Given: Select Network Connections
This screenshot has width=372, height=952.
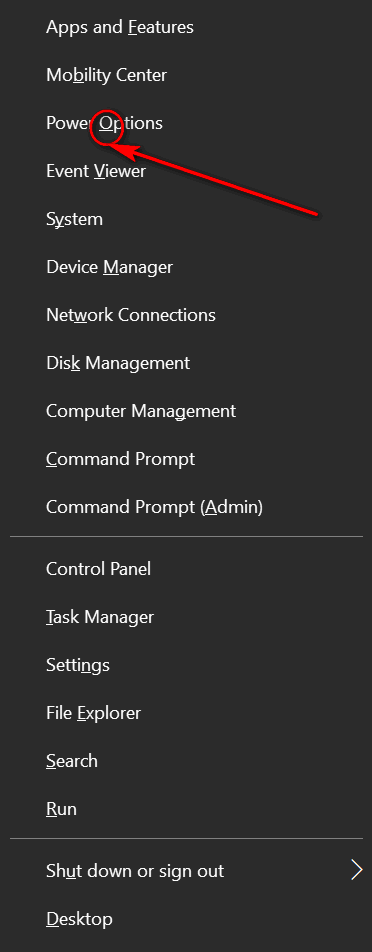Looking at the screenshot, I should (x=186, y=315).
